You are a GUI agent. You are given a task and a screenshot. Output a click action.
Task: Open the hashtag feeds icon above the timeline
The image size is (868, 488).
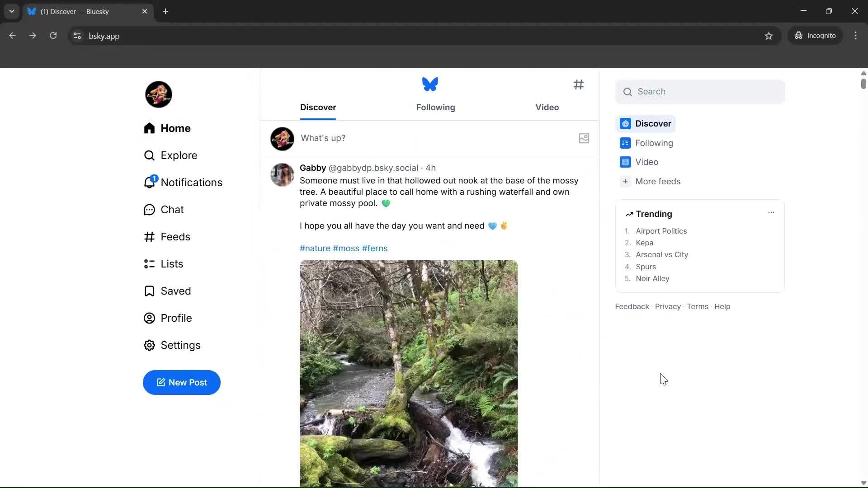click(579, 84)
